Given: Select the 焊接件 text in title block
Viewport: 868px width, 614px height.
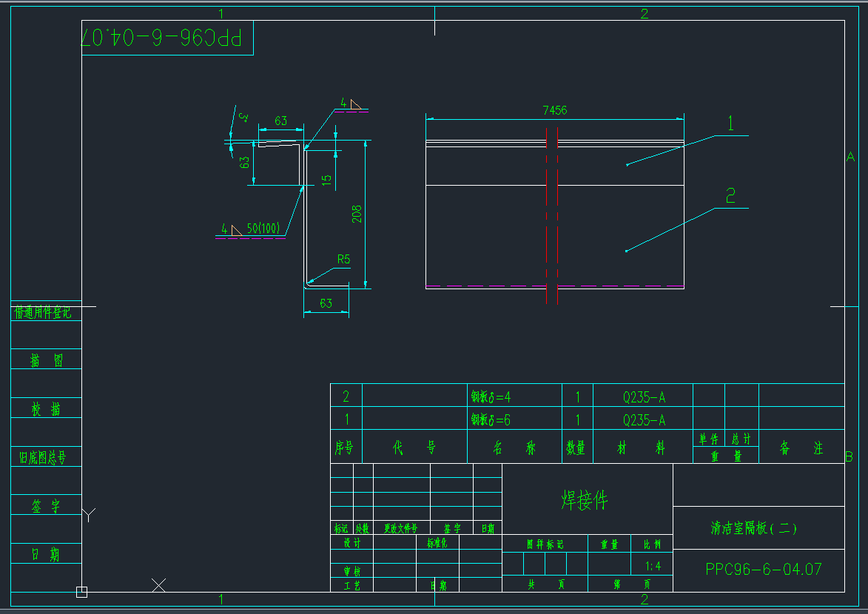Looking at the screenshot, I should point(585,500).
